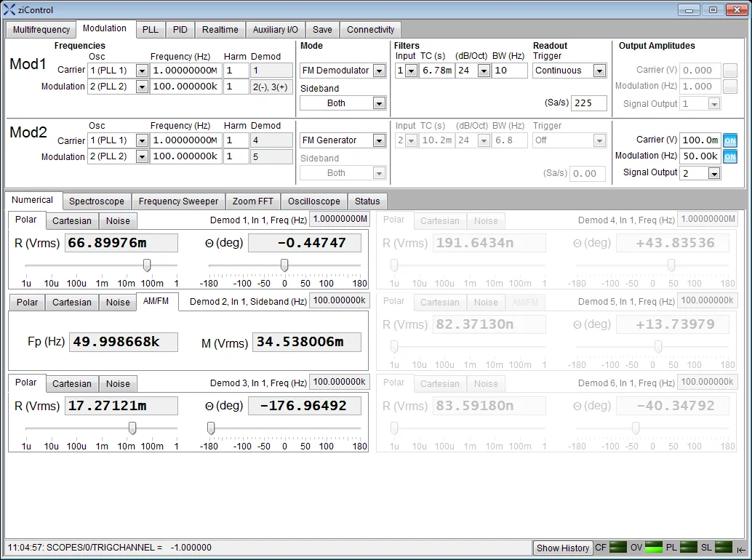Click Demod 1 R (Vrms) slider handle

(x=147, y=265)
